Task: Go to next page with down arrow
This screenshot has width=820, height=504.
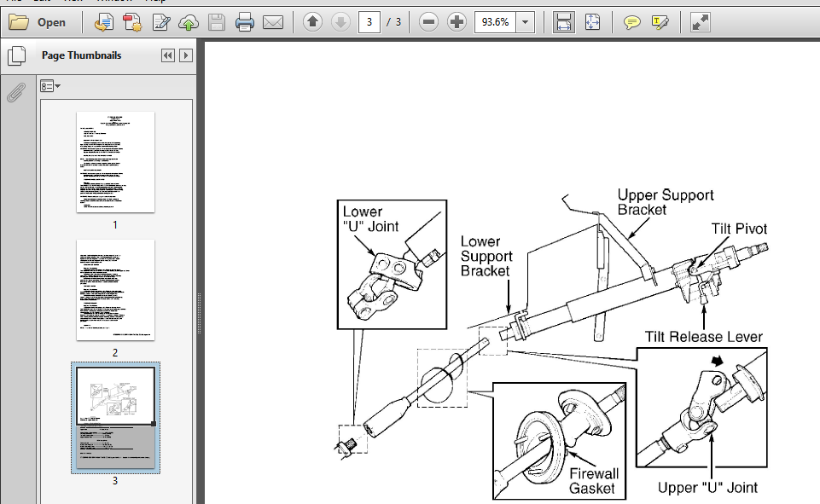Action: click(340, 22)
